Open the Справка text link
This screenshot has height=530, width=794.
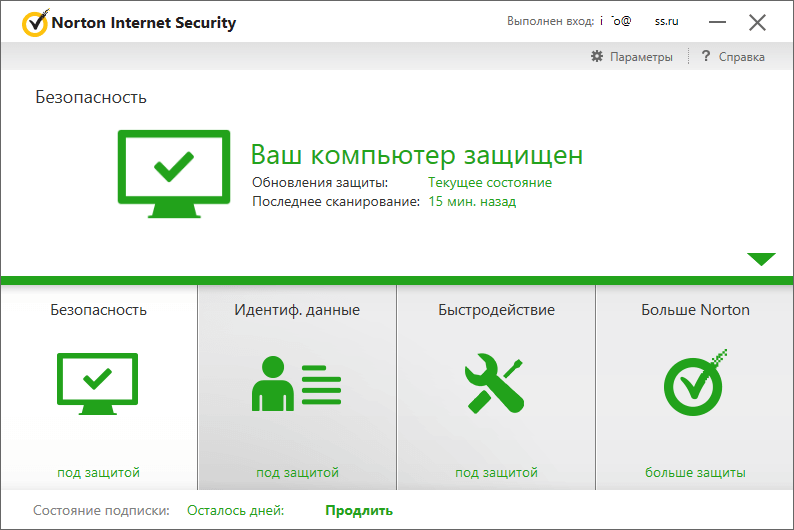pyautogui.click(x=742, y=57)
